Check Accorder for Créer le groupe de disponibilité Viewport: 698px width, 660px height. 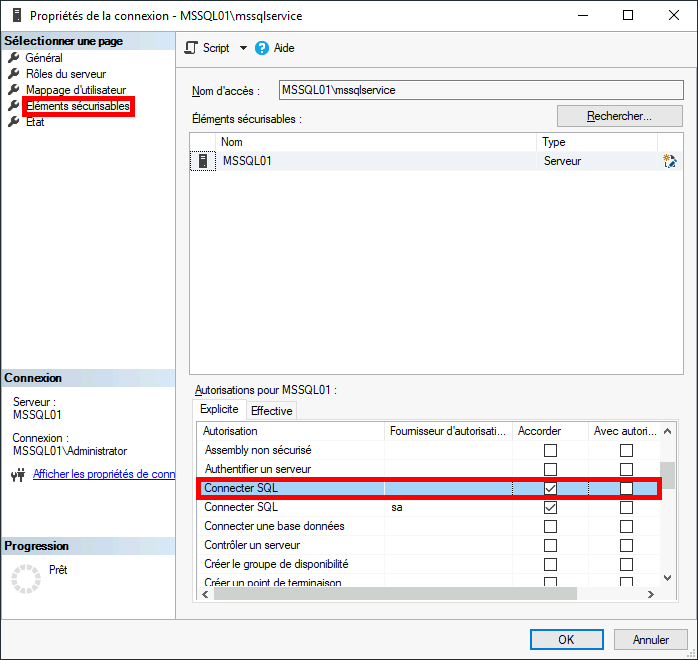pos(550,564)
